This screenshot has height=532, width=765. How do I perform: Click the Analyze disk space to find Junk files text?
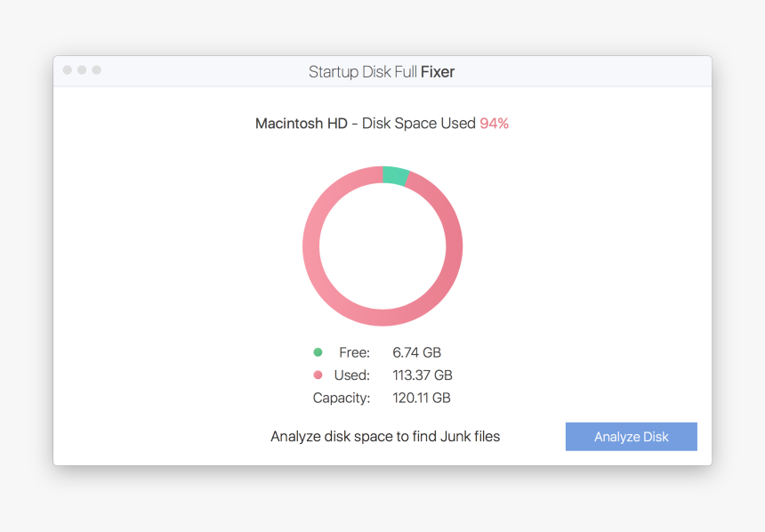point(385,436)
